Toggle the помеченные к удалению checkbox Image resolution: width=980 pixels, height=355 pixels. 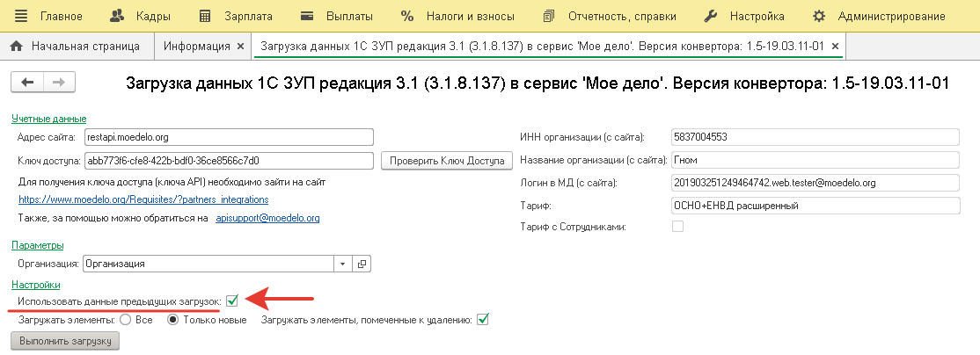(482, 320)
